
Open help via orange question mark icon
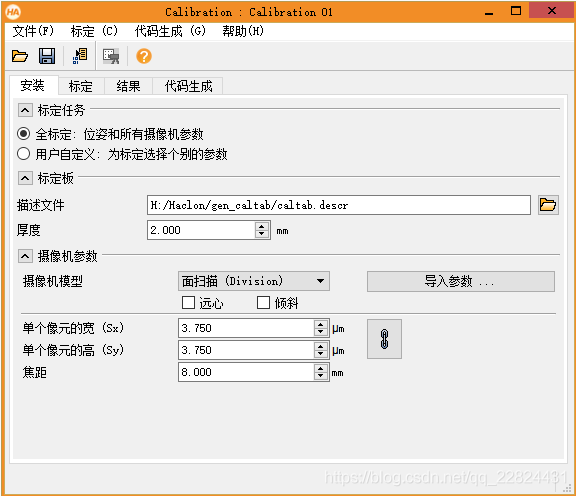[x=144, y=56]
